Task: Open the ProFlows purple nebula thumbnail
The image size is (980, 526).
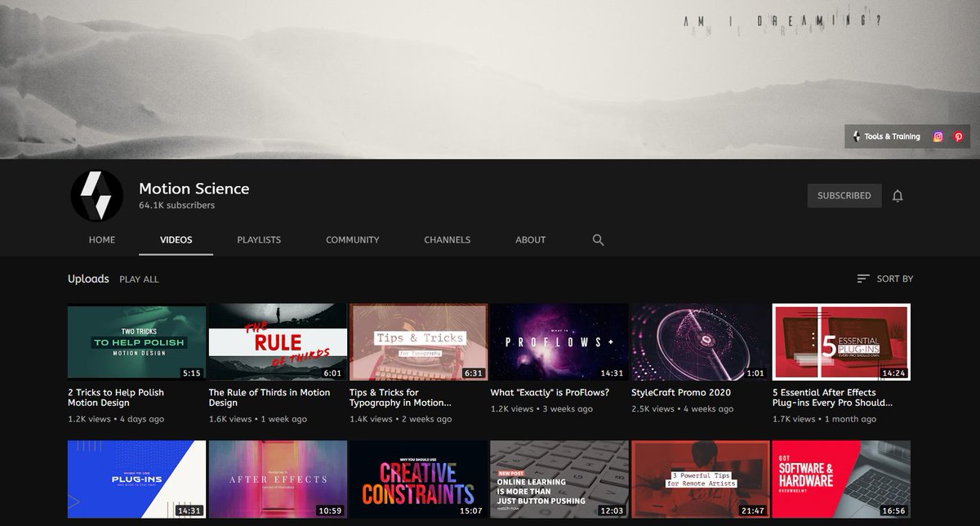Action: click(x=559, y=342)
